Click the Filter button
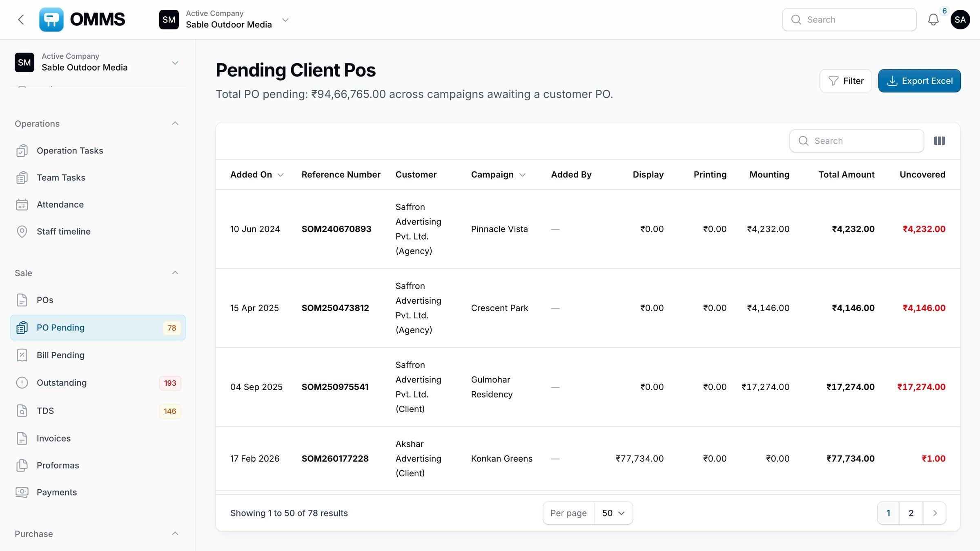 [x=846, y=81]
